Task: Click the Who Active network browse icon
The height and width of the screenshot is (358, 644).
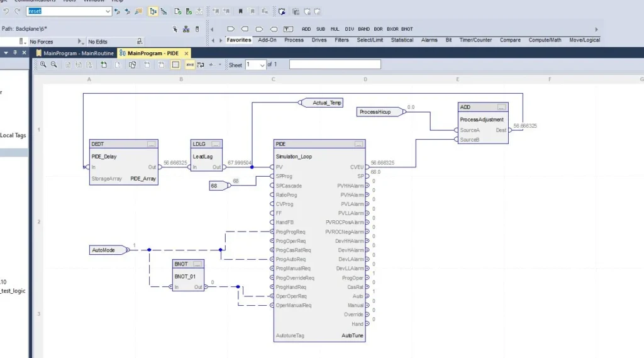Action: [x=186, y=29]
